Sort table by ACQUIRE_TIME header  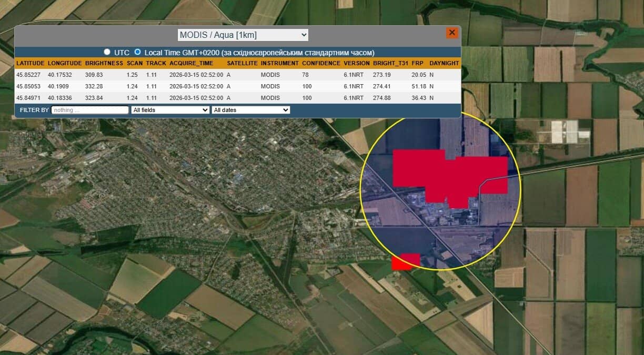(x=191, y=63)
